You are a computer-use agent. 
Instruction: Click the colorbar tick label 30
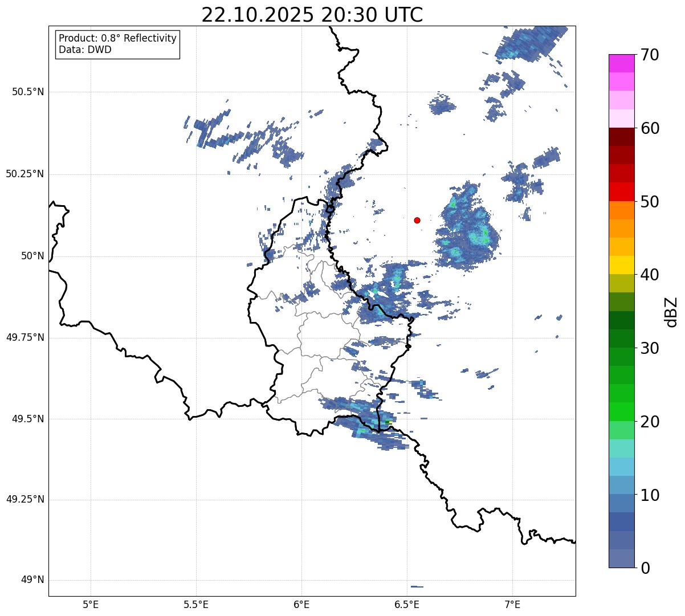coord(649,348)
